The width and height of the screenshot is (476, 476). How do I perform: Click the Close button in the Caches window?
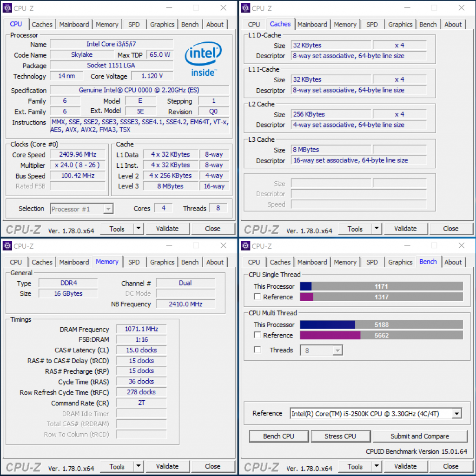(451, 229)
